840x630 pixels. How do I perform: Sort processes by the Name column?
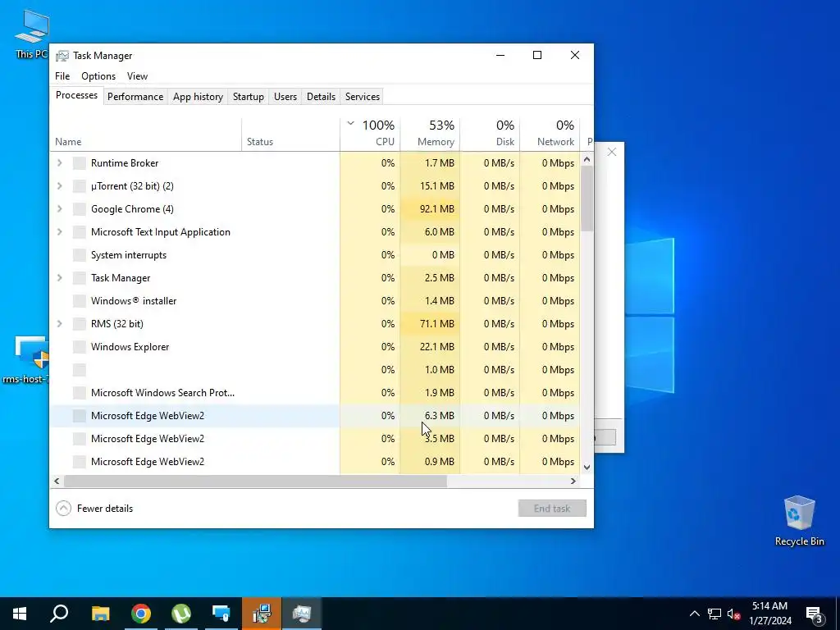(x=145, y=134)
